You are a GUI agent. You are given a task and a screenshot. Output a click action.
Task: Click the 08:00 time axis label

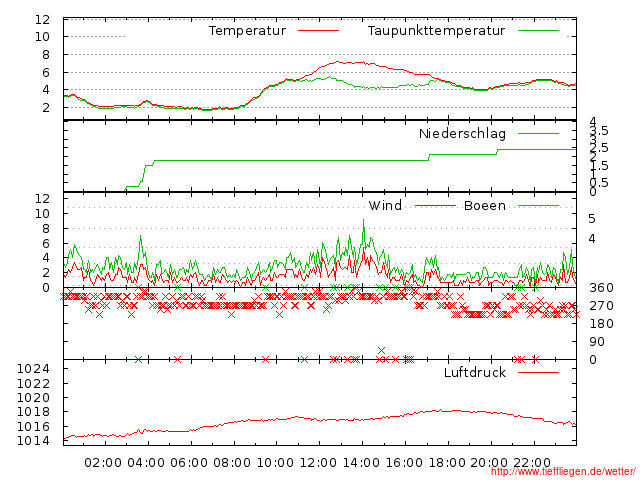pyautogui.click(x=232, y=463)
